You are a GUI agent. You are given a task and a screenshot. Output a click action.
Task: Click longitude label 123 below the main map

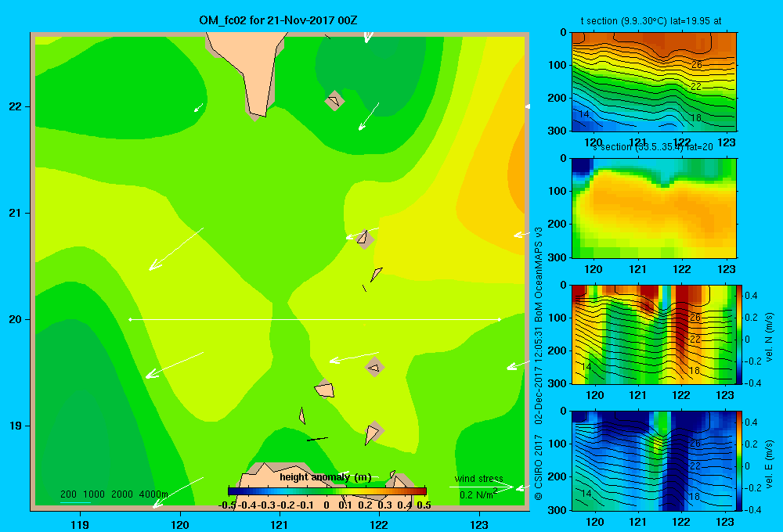coord(479,524)
